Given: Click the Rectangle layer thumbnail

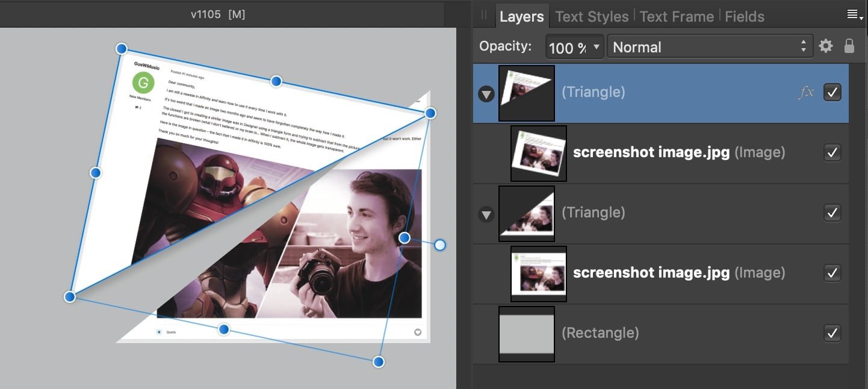Looking at the screenshot, I should pos(527,334).
